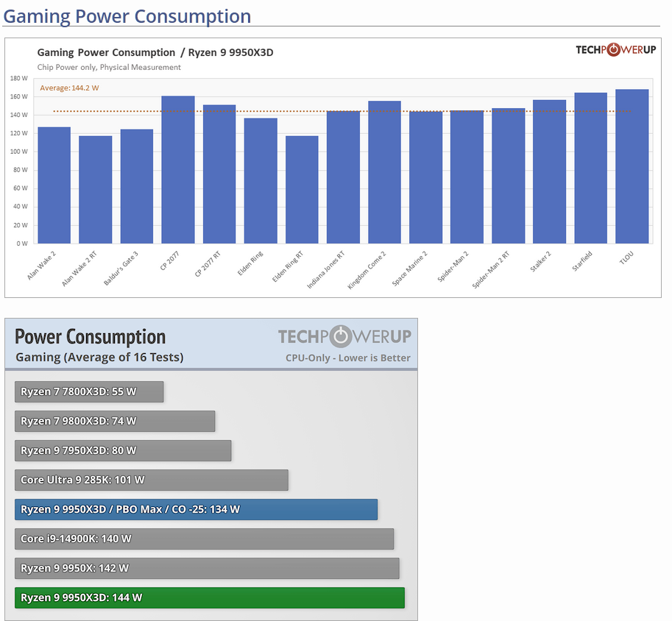Click the Ryzen 7 9800X3D: 74 W bar

click(115, 422)
